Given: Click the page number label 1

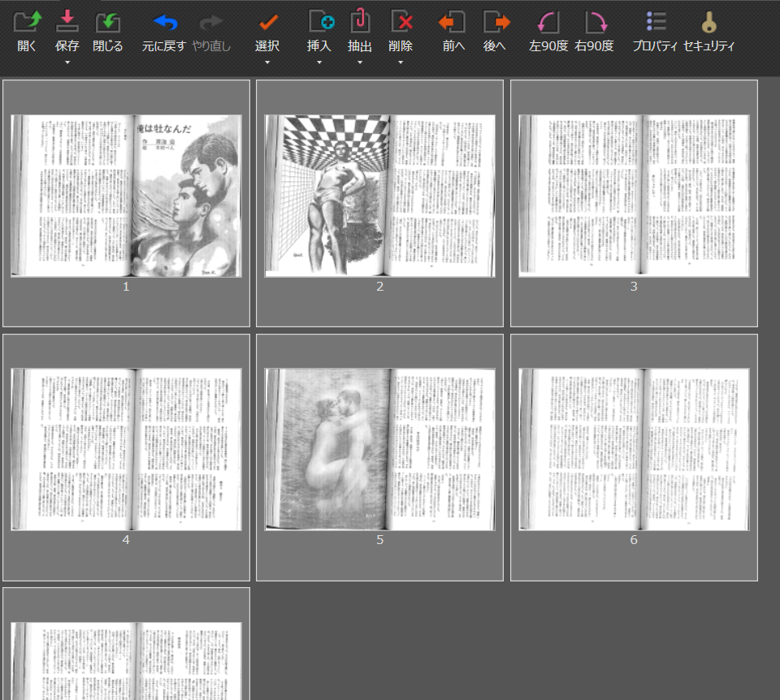Looking at the screenshot, I should coord(126,287).
